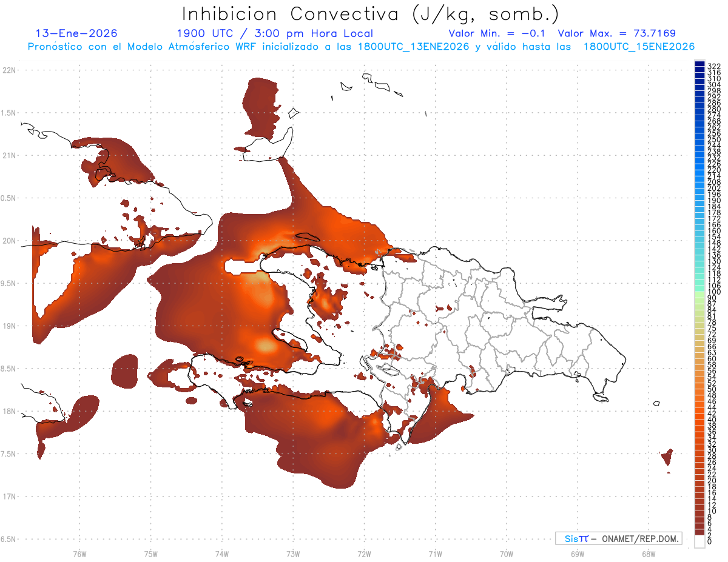
Task: Click the 20N latitude label
Action: (x=8, y=241)
